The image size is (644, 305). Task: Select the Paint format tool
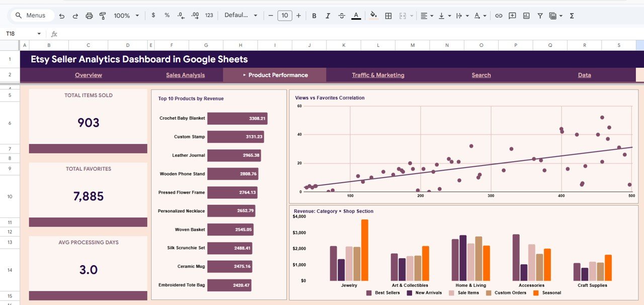click(x=102, y=16)
